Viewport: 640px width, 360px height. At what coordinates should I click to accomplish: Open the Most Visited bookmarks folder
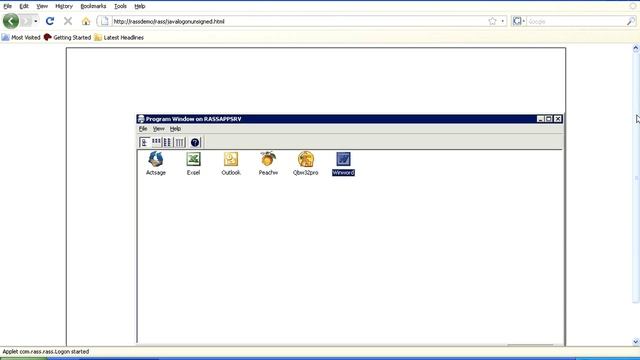(21, 37)
